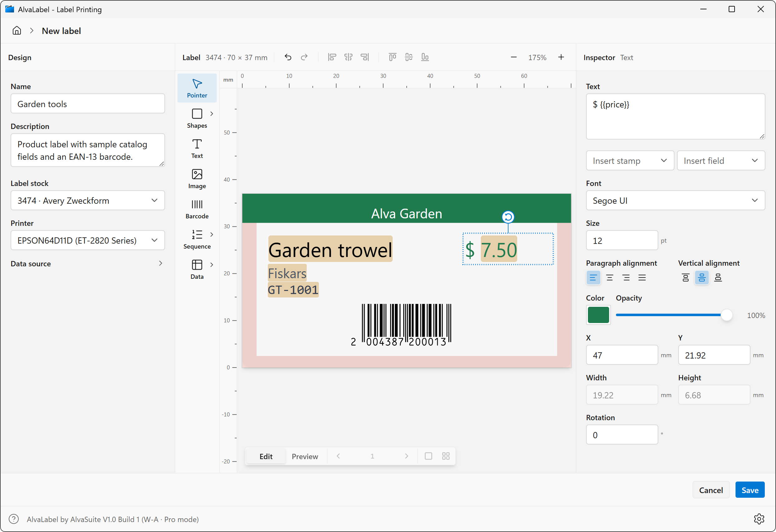Click the font Size field
776x532 pixels.
pos(622,240)
